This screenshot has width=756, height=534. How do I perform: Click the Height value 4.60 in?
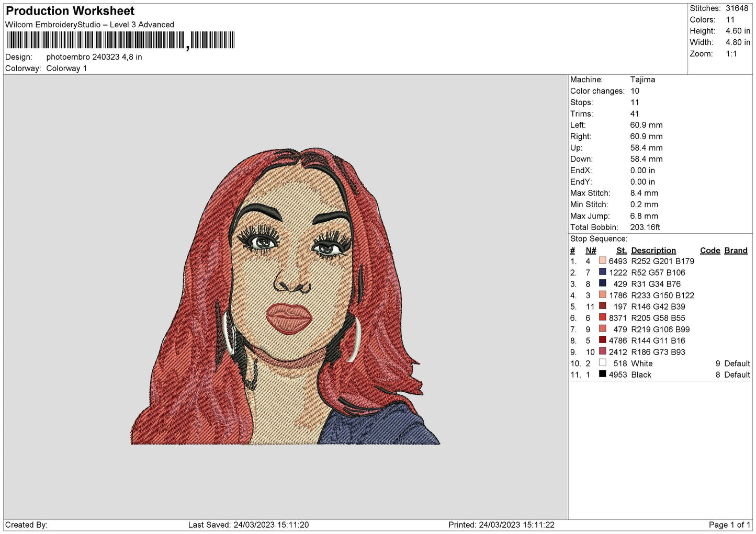coord(738,31)
